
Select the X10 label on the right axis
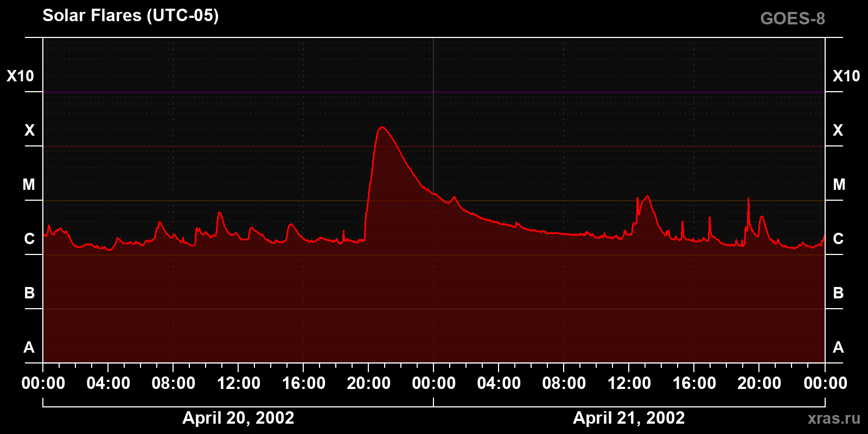[846, 76]
